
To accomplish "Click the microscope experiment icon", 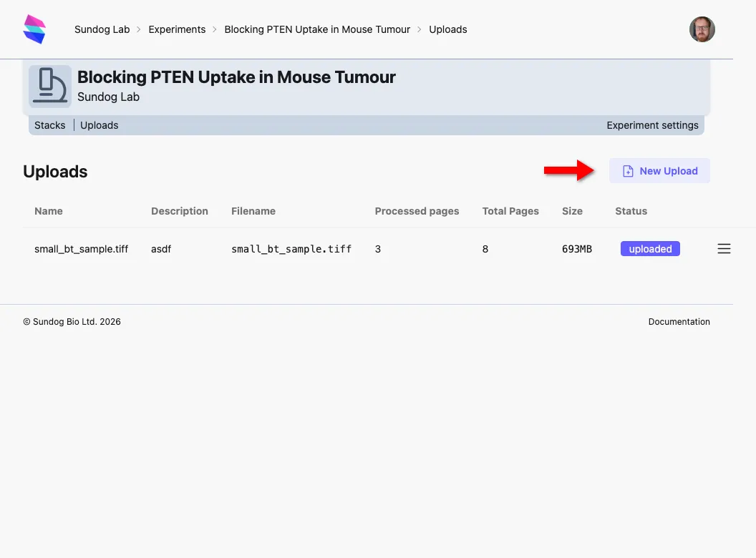I will pyautogui.click(x=49, y=86).
